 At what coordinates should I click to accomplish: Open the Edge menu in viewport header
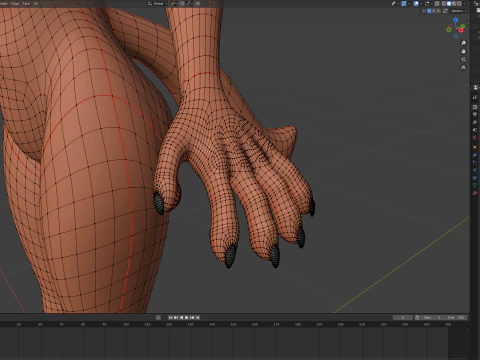[x=15, y=3]
